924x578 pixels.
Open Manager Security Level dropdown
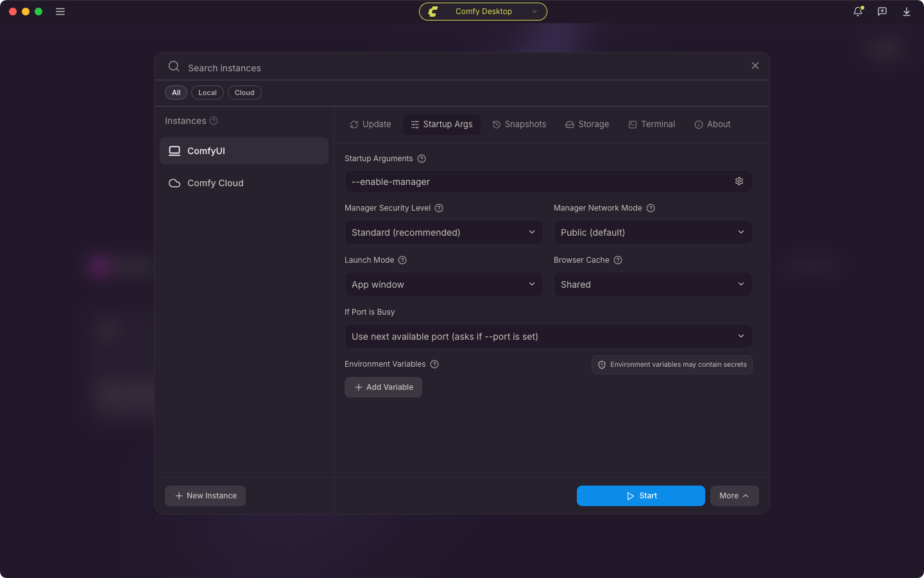click(x=444, y=232)
